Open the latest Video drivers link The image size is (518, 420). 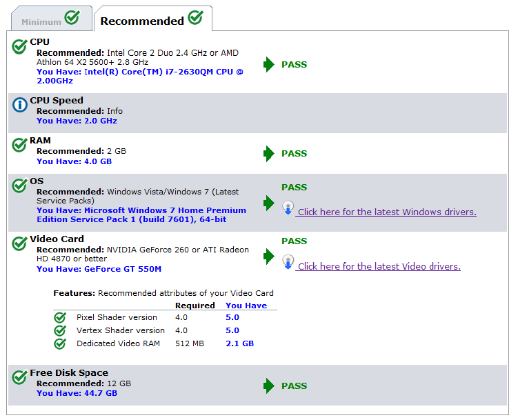[x=379, y=266]
